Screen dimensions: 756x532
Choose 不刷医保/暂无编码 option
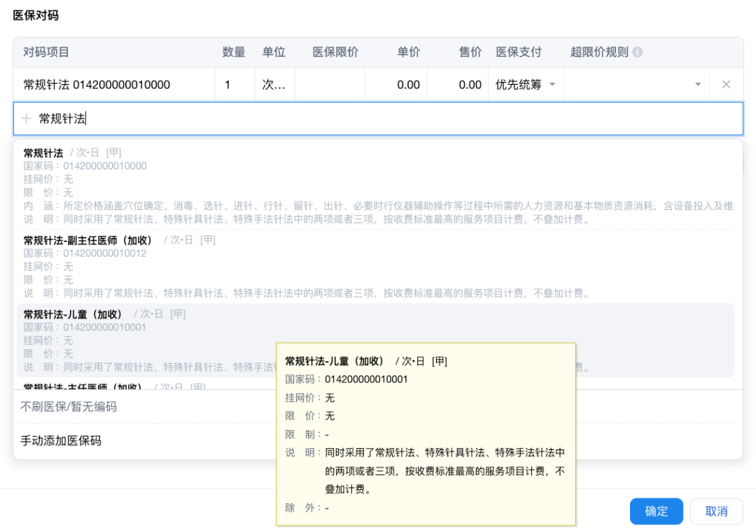pyautogui.click(x=69, y=407)
